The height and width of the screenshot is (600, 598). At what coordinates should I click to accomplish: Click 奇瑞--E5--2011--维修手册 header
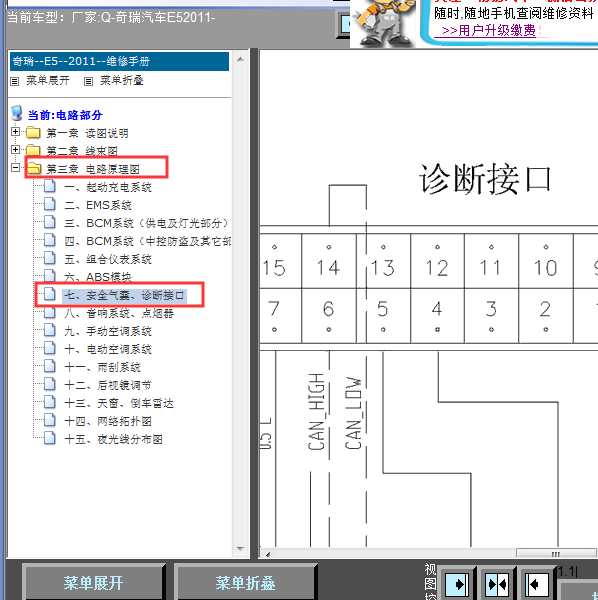[119, 61]
